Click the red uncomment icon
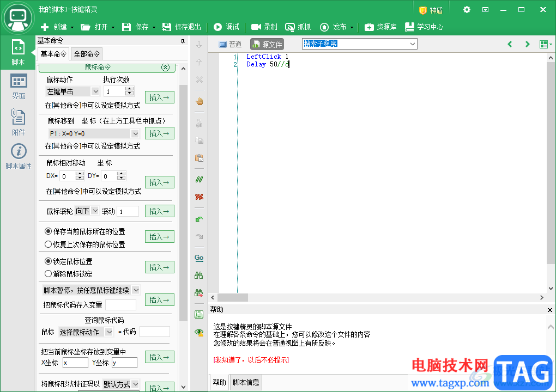This screenshot has height=392, width=556. pyautogui.click(x=200, y=197)
